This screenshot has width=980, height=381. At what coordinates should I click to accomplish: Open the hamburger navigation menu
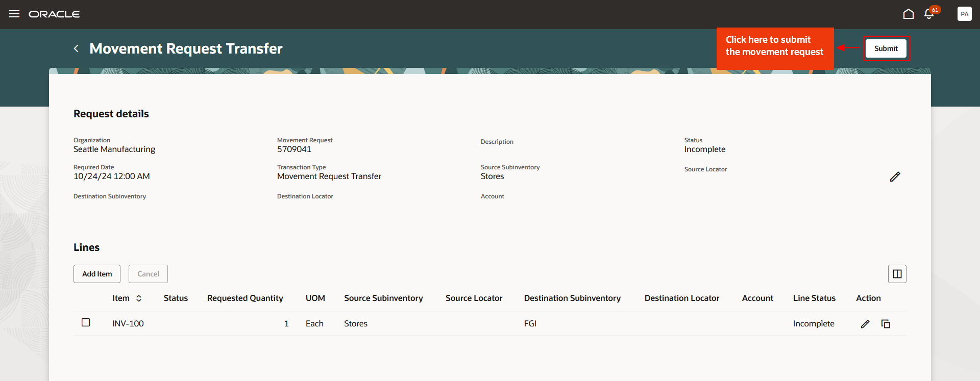click(14, 14)
